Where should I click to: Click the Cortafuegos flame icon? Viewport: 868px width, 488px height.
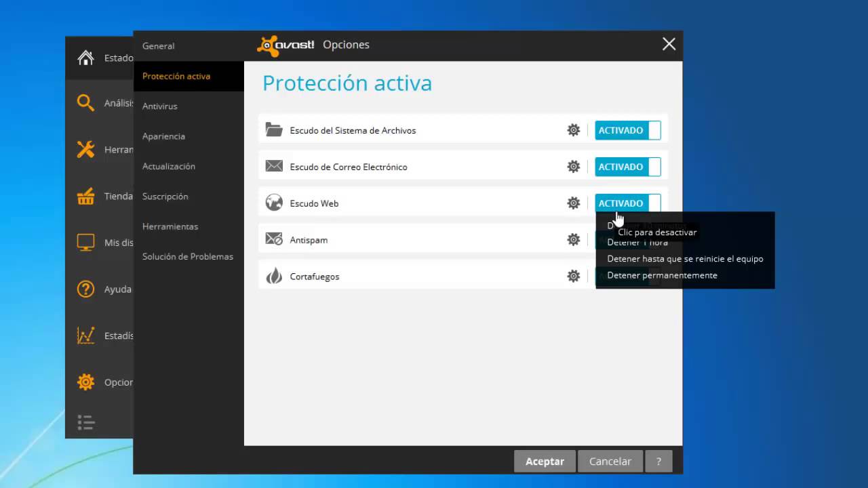[x=274, y=276]
